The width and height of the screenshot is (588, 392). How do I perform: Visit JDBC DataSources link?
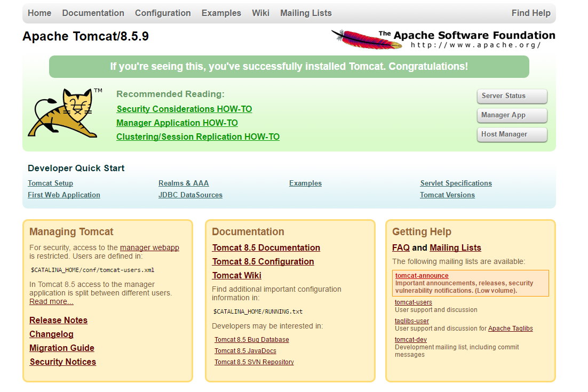click(x=190, y=195)
